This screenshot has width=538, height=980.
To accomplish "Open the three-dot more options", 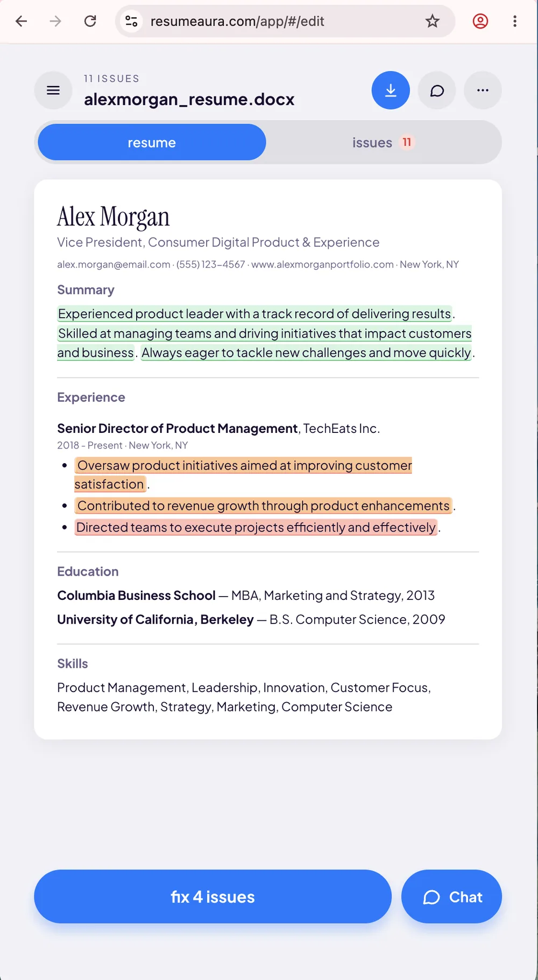I will [483, 90].
